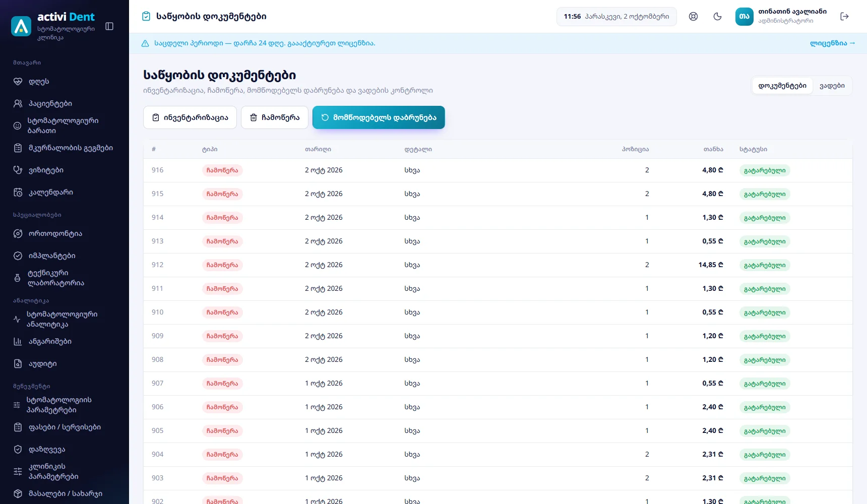This screenshot has height=504, width=867.
Task: Click the clock display showing 11:56
Action: [616, 17]
